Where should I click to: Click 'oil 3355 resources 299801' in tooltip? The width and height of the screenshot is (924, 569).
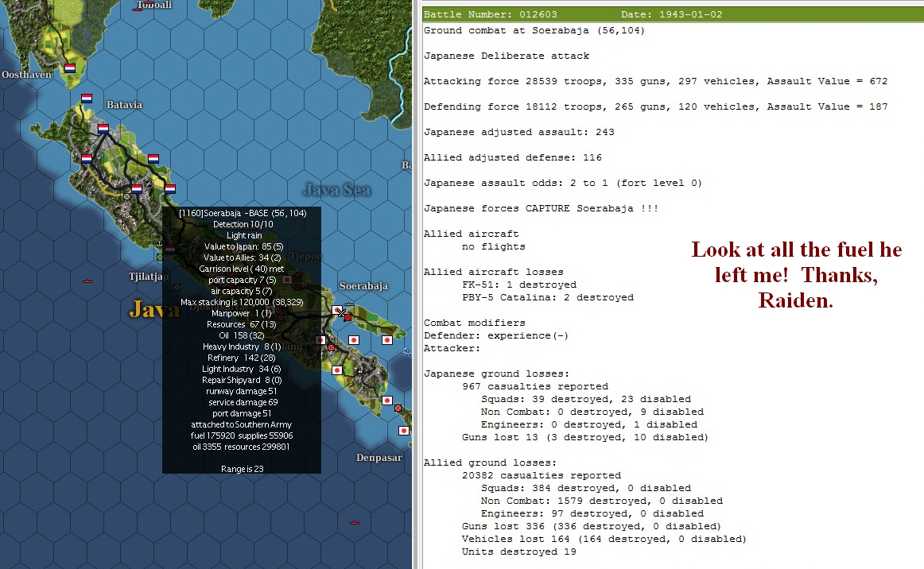click(x=241, y=447)
